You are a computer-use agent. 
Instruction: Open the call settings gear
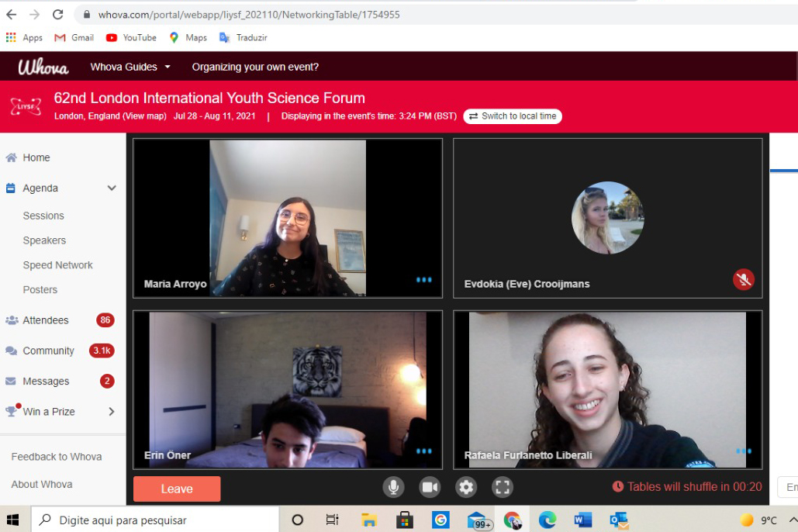click(x=466, y=487)
